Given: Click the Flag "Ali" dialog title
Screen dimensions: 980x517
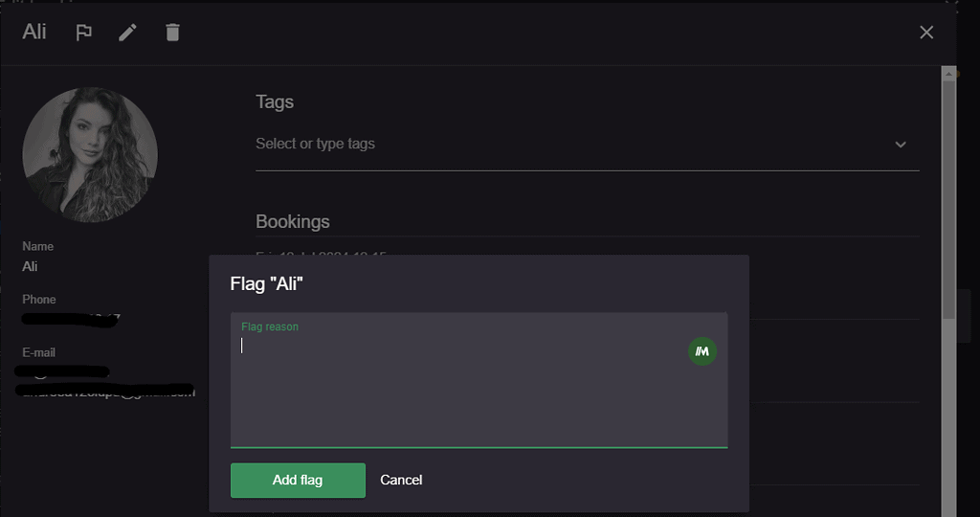Looking at the screenshot, I should click(266, 283).
